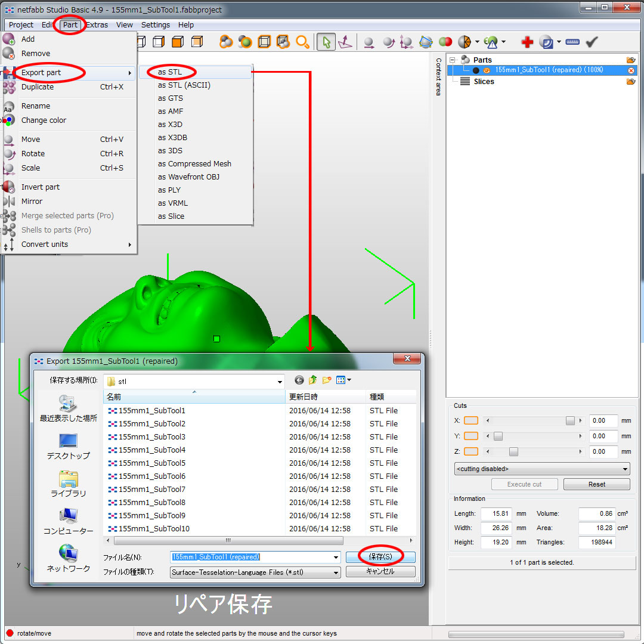Image resolution: width=644 pixels, height=644 pixels.
Task: Collapse the Parts tree node
Action: (x=453, y=60)
